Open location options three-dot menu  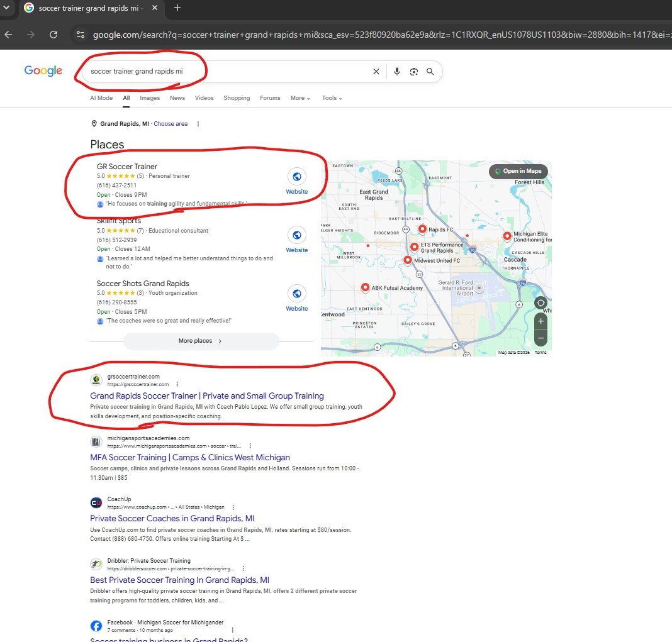click(x=198, y=124)
